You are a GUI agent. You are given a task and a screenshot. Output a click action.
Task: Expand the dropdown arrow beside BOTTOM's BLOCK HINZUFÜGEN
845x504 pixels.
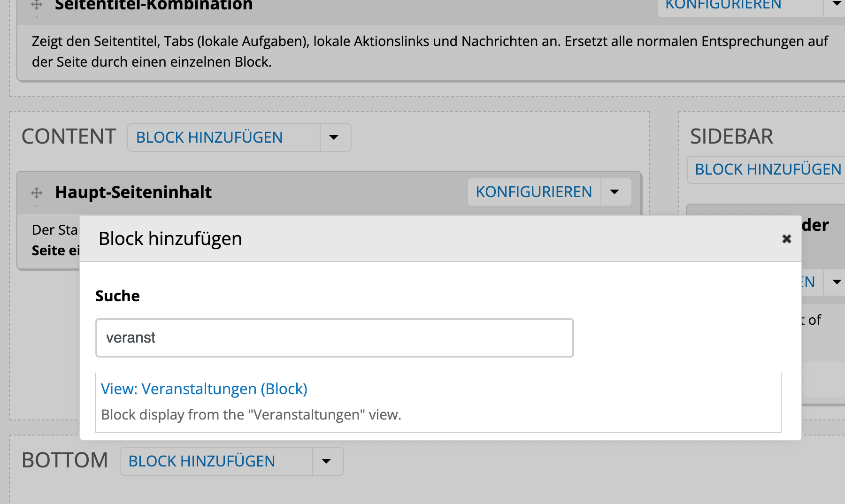pyautogui.click(x=326, y=461)
